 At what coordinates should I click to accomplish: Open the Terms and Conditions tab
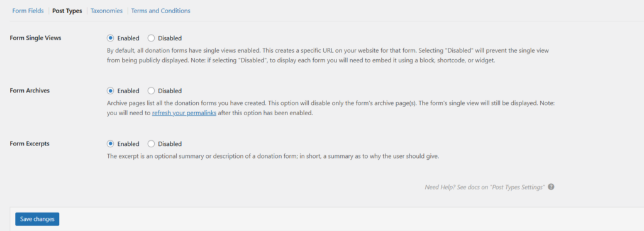click(x=160, y=11)
